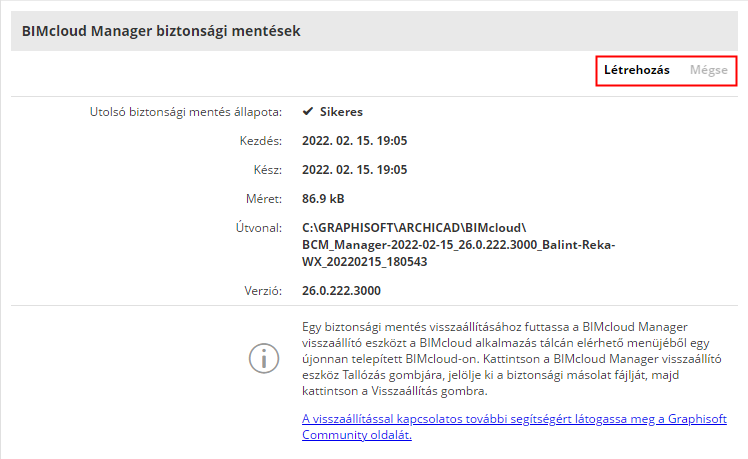Click the Utolsó biztonsági mentés állapota label
The image size is (748, 459).
pos(186,112)
